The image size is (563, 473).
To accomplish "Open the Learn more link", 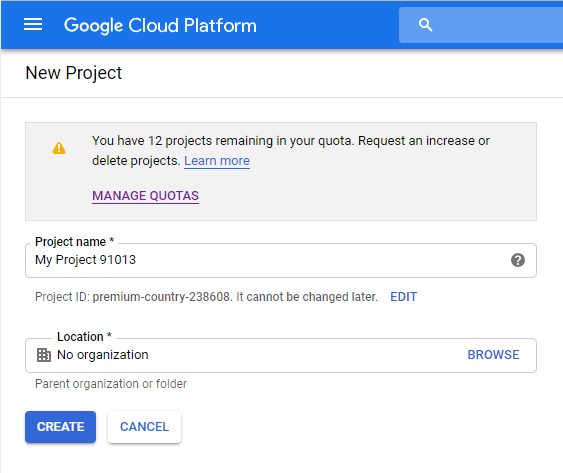I will coord(217,161).
